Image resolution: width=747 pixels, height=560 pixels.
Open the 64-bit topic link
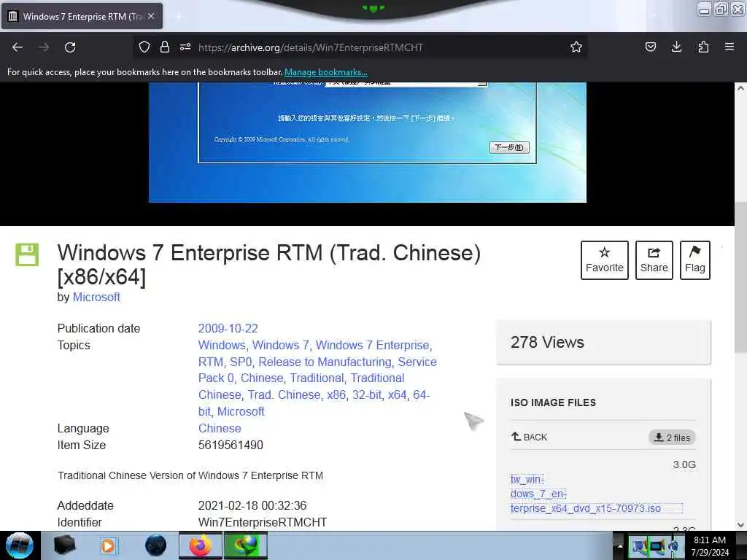422,394
